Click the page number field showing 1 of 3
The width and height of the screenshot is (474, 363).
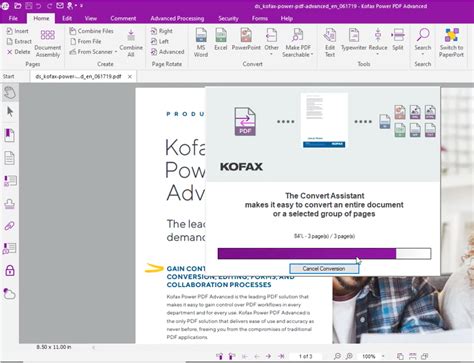coord(305,356)
